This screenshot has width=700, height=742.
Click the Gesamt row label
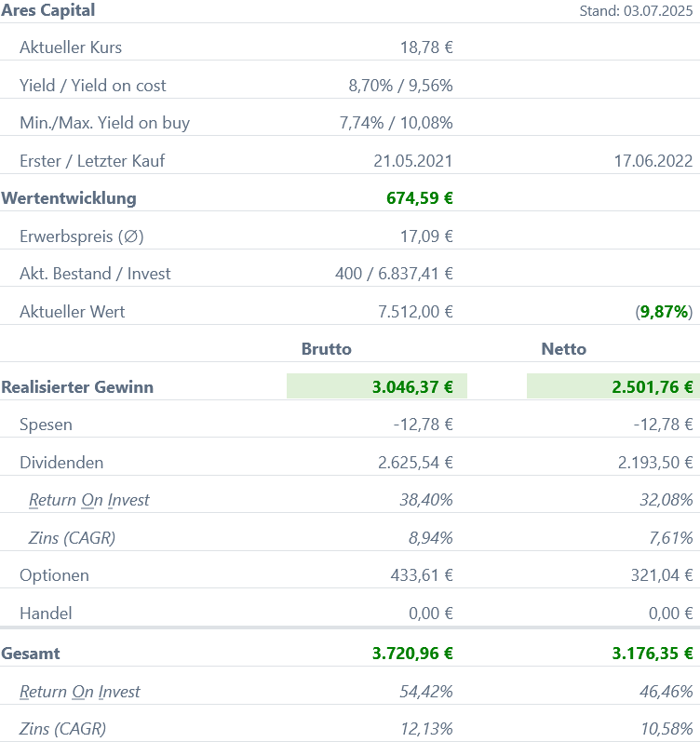click(31, 654)
